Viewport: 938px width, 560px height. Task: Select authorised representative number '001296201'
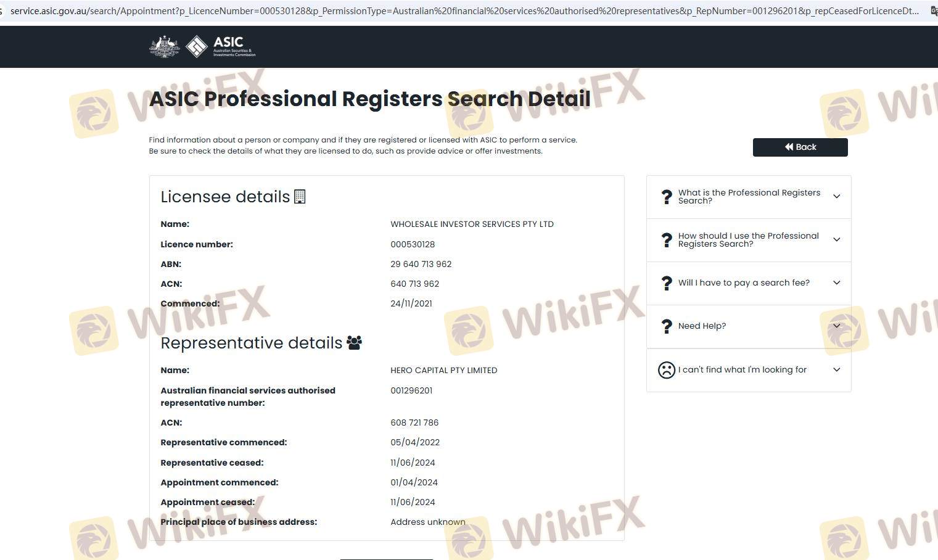[411, 391]
